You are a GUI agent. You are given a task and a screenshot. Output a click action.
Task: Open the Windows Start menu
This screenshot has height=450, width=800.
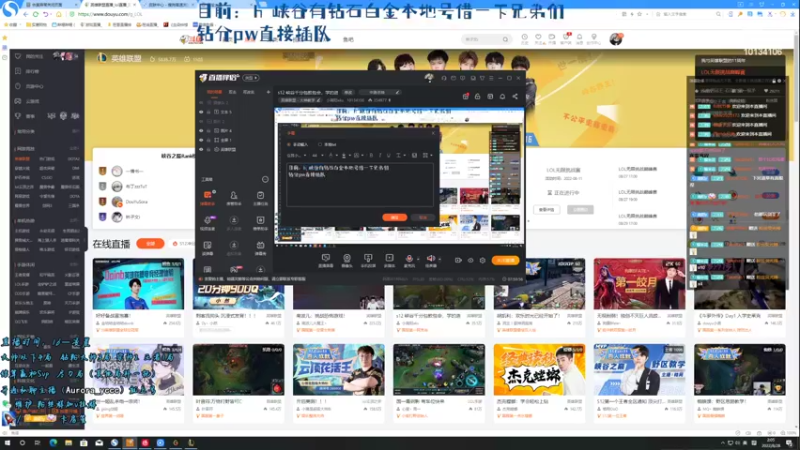pos(7,443)
